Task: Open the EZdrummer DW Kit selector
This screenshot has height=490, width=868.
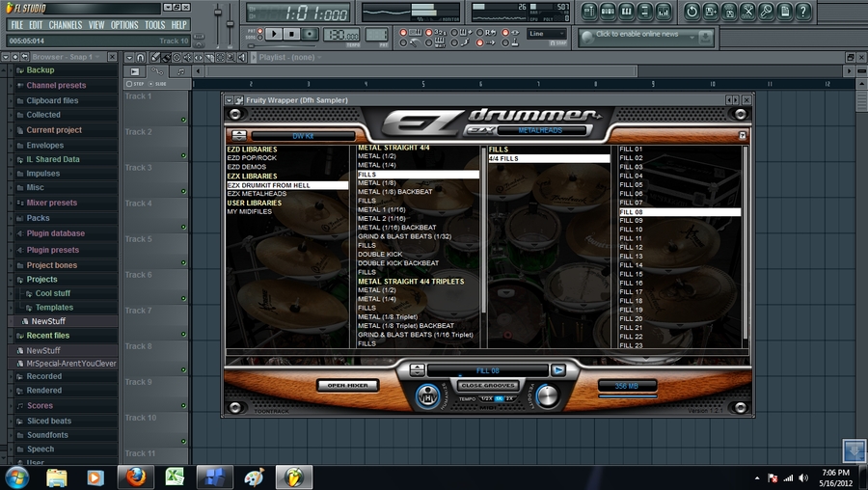Action: 302,136
